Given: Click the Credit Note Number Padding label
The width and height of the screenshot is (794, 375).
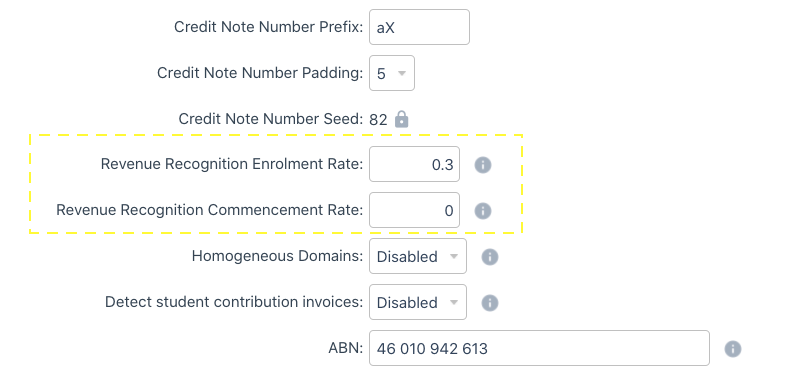Looking at the screenshot, I should (260, 73).
